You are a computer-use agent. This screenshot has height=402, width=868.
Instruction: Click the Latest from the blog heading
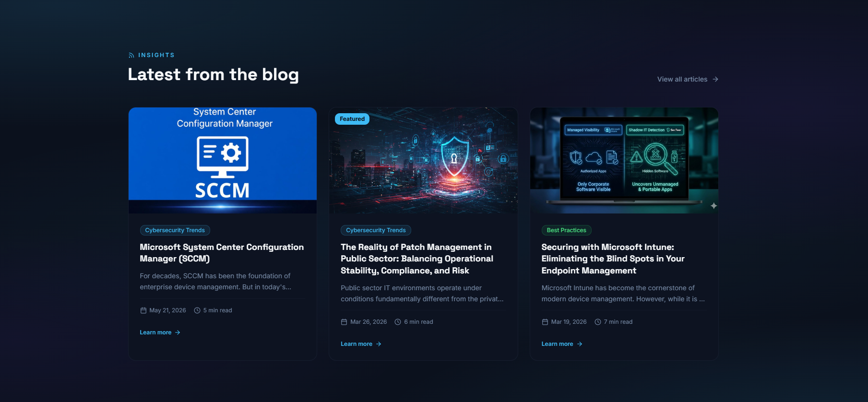pos(214,75)
